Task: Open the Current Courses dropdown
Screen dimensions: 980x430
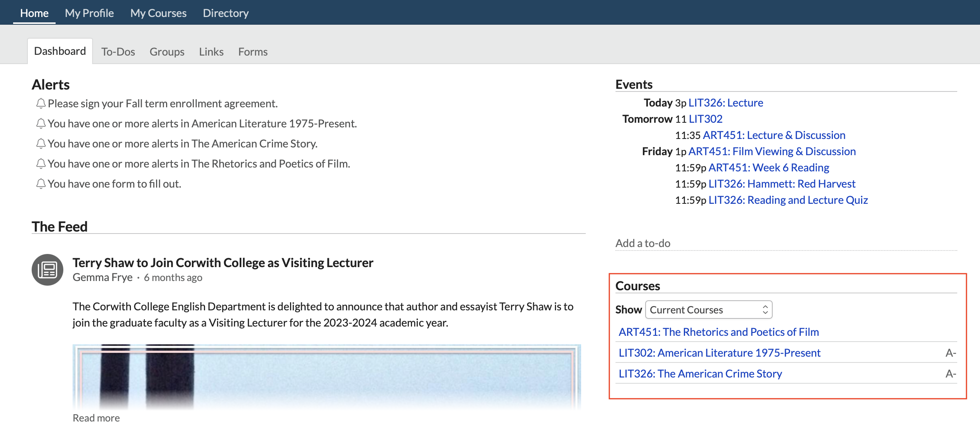Action: point(708,310)
